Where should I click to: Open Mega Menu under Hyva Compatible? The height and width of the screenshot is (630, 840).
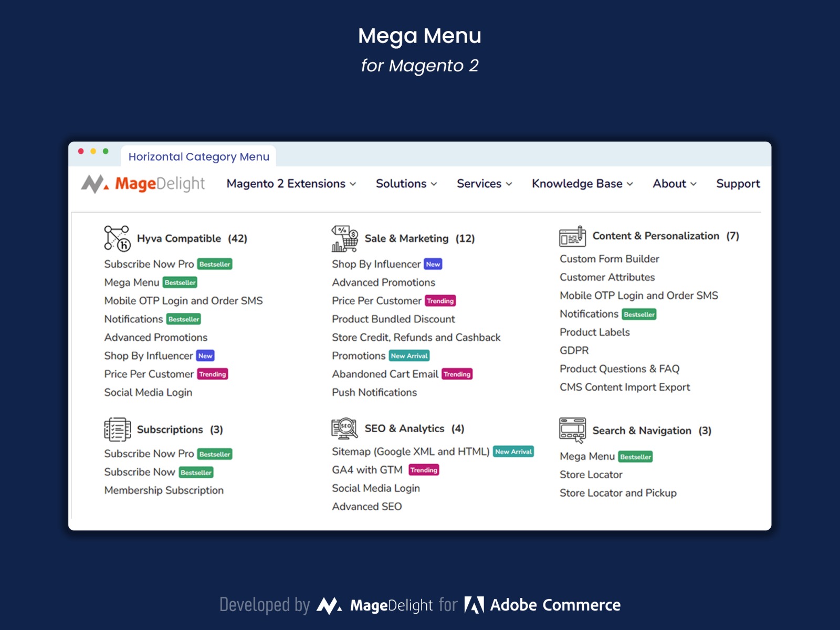pyautogui.click(x=132, y=282)
